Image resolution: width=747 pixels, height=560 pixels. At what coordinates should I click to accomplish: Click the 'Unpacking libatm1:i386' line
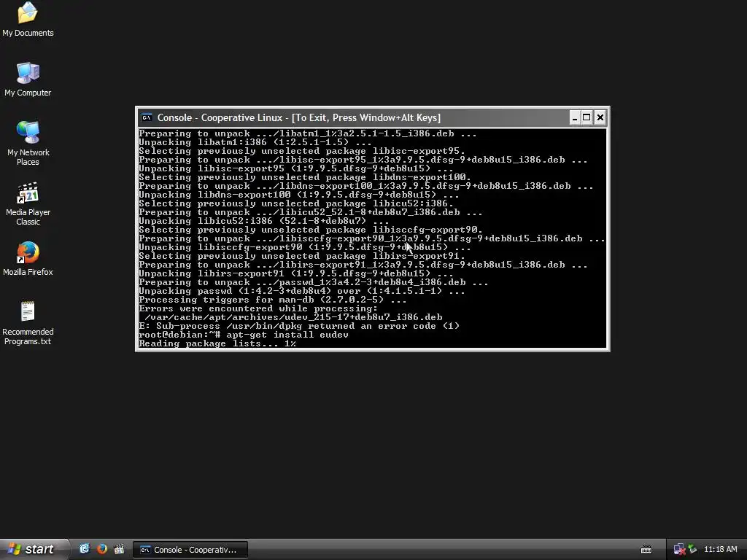pyautogui.click(x=255, y=142)
